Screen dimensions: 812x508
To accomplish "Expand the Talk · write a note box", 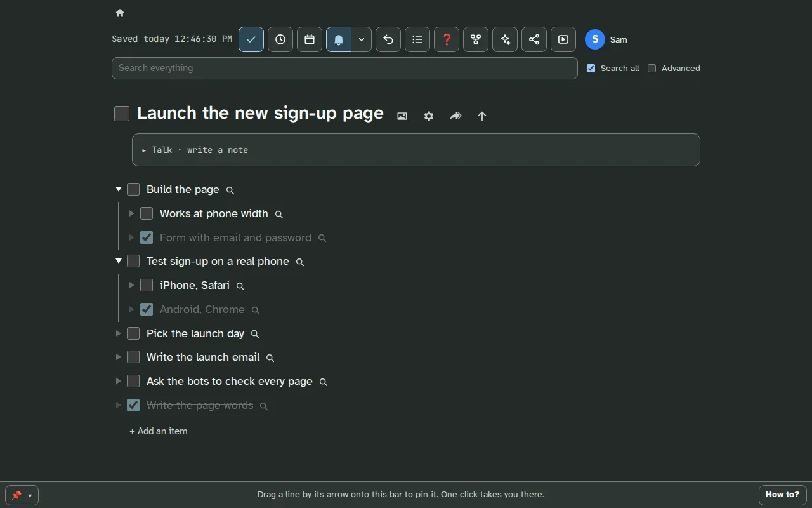I will [x=416, y=150].
